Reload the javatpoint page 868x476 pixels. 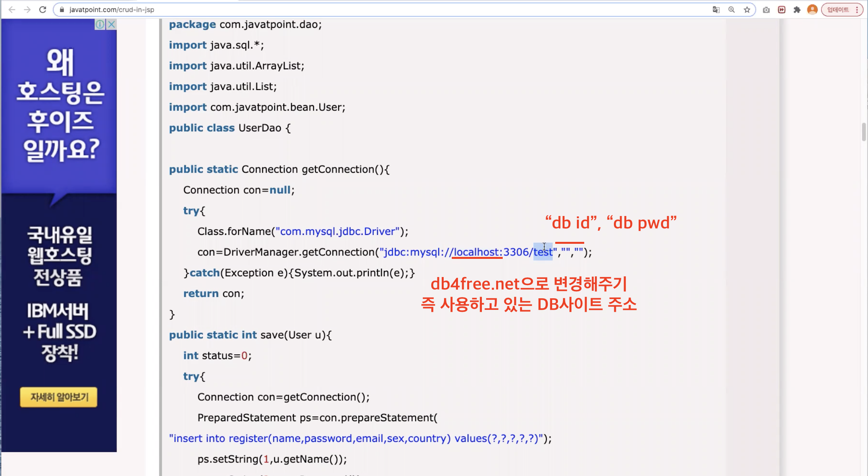43,10
